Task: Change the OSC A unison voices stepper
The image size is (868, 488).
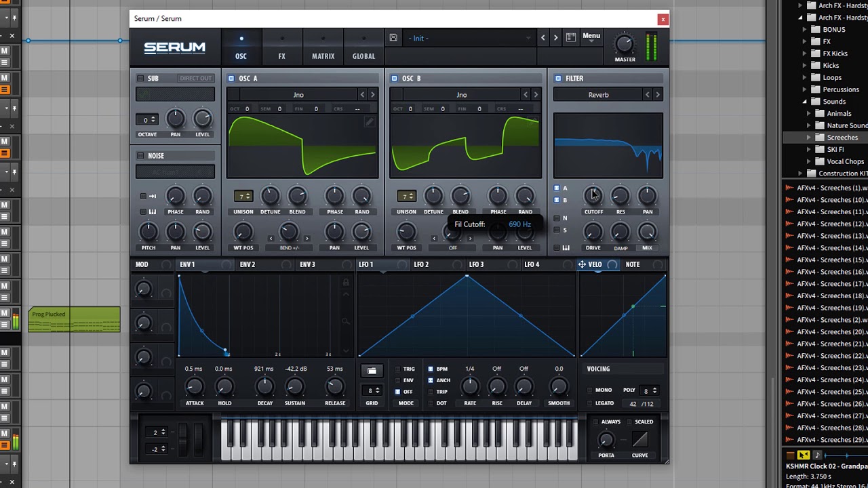Action: pos(243,197)
